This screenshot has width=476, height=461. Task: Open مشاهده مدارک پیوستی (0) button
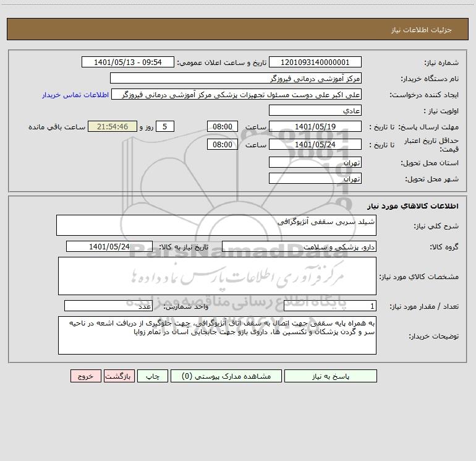click(226, 376)
